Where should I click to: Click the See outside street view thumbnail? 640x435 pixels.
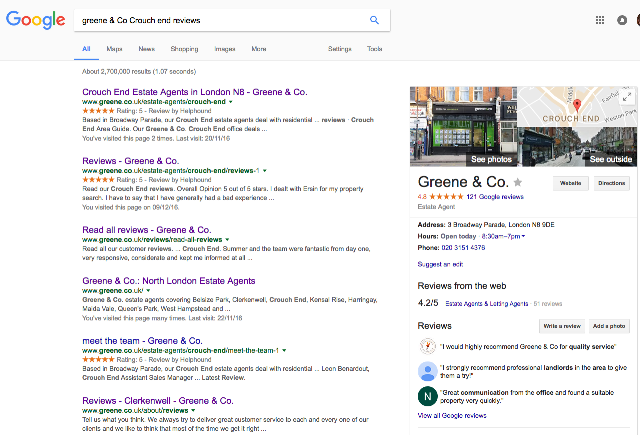click(x=577, y=147)
